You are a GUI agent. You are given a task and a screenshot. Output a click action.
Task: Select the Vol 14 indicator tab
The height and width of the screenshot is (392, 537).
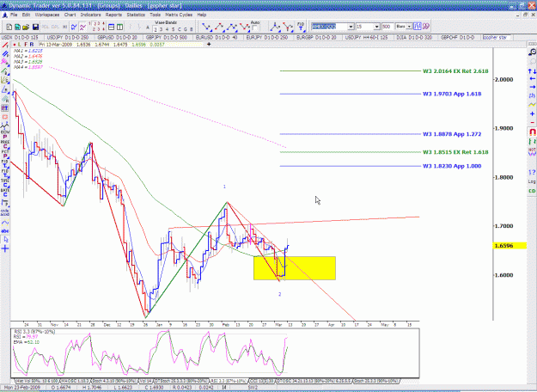click(x=145, y=381)
